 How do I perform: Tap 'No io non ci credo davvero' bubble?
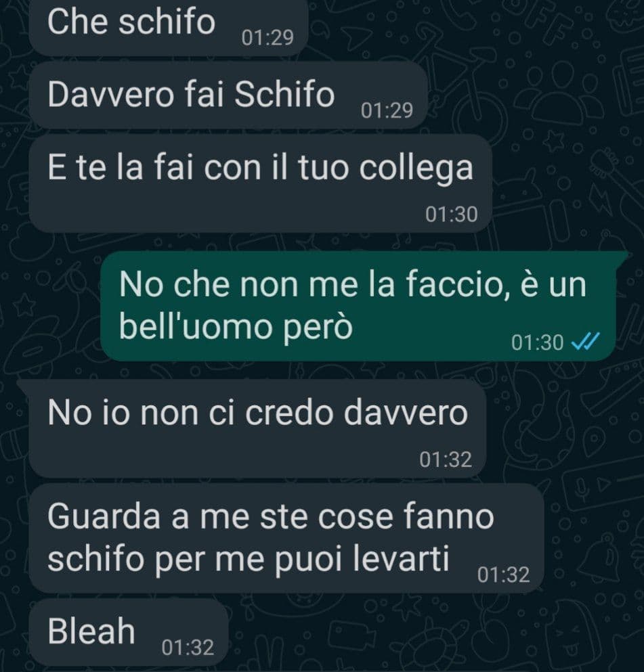257,428
